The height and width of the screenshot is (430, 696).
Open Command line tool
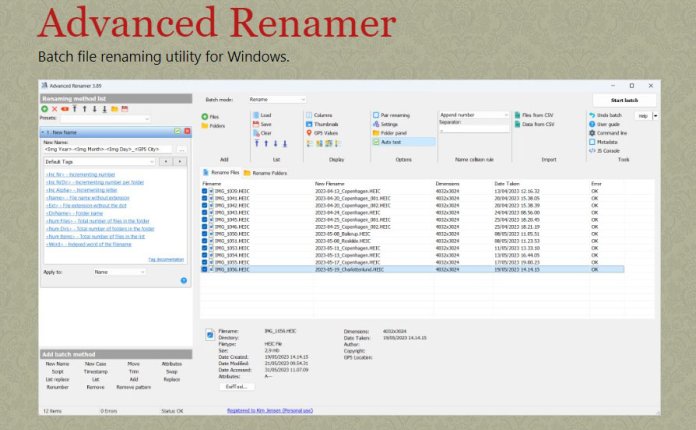click(611, 133)
